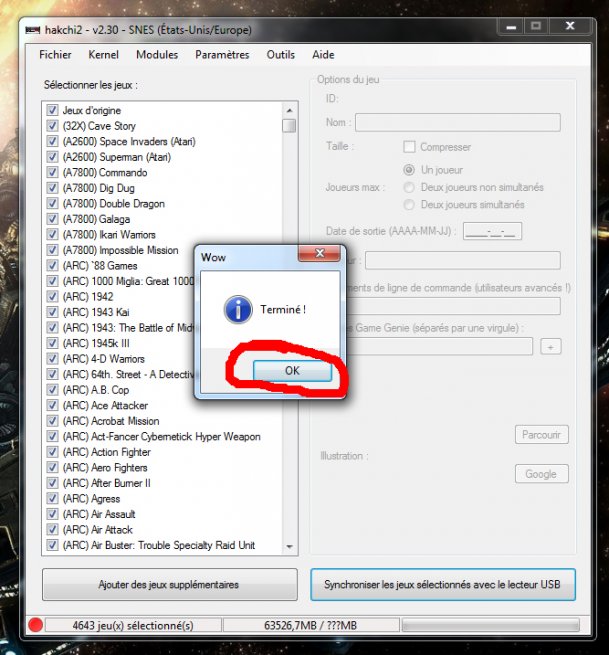This screenshot has width=609, height=655.
Task: Open the Fichier menu
Action: 55,55
